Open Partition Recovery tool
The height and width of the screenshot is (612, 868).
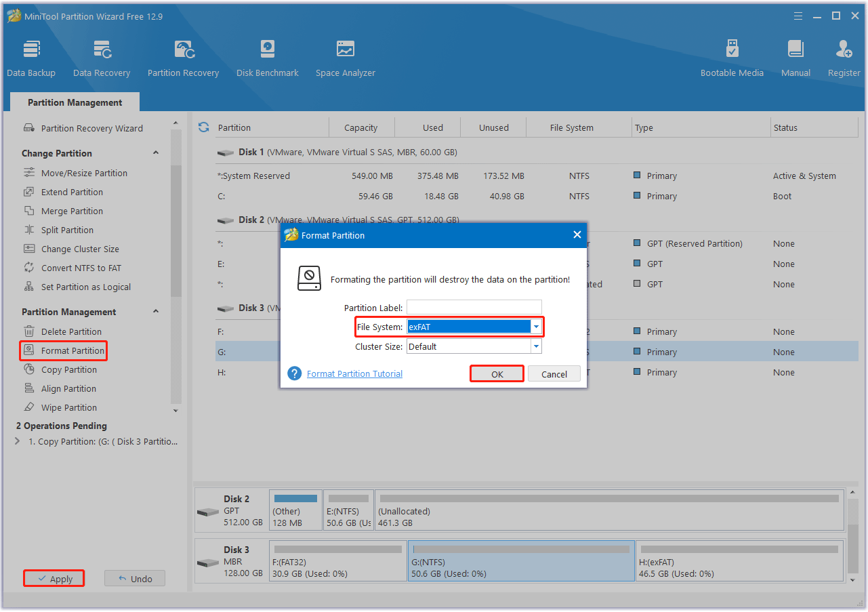(x=183, y=59)
